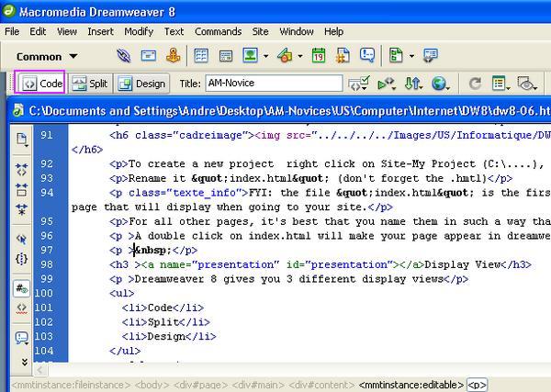Image resolution: width=551 pixels, height=392 pixels.
Task: Open the File Management menu
Action: (x=412, y=84)
